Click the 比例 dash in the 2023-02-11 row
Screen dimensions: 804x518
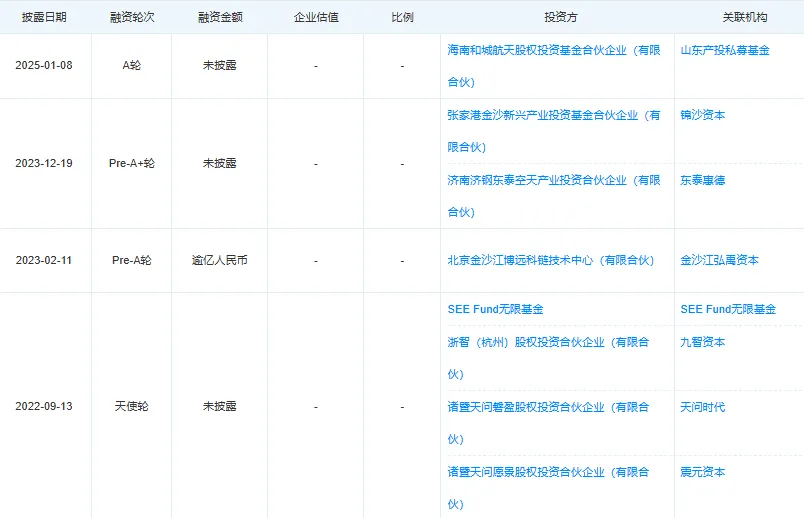pos(402,261)
